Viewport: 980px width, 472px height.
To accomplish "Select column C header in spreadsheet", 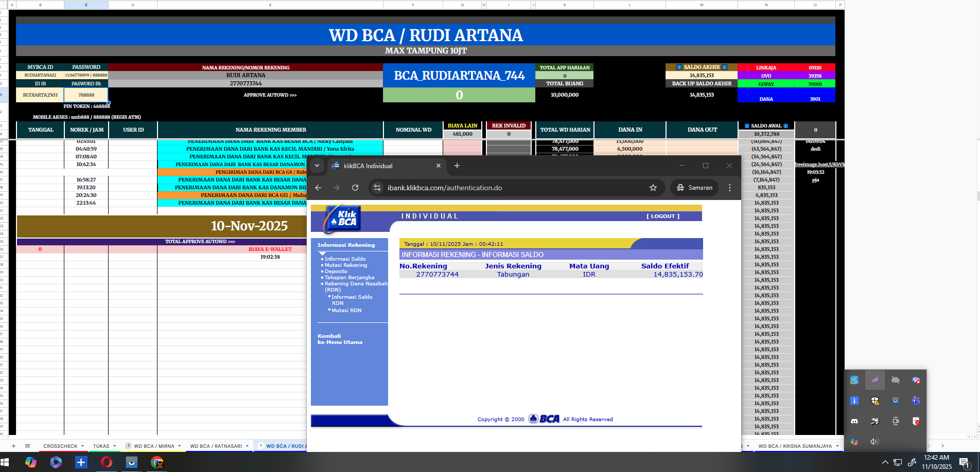I will point(86,5).
